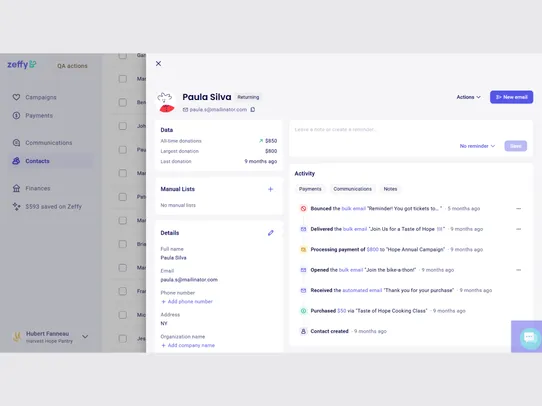Screen dimensions: 542x406
Task: Expand the Hubert Fanneau account menu
Action: coord(85,337)
